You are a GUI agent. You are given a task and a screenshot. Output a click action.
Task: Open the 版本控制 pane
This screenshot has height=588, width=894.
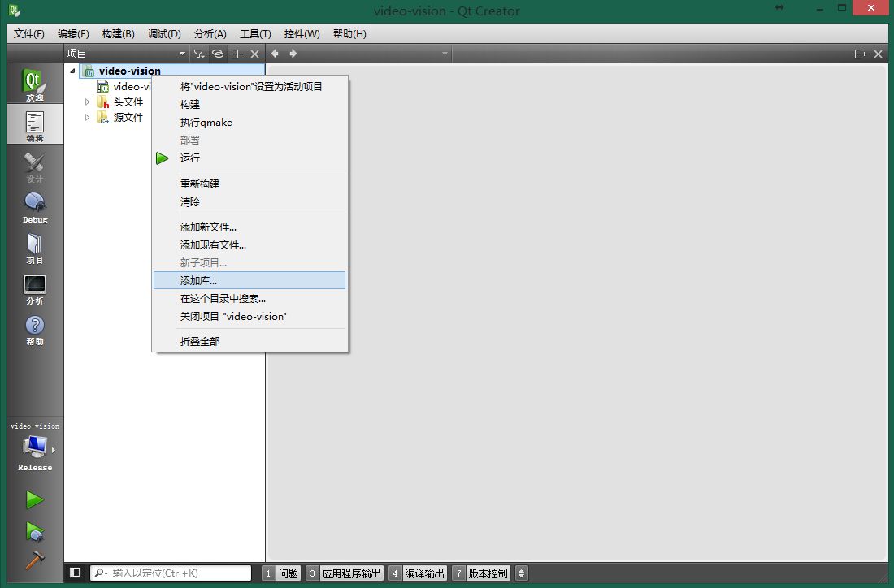coord(481,573)
